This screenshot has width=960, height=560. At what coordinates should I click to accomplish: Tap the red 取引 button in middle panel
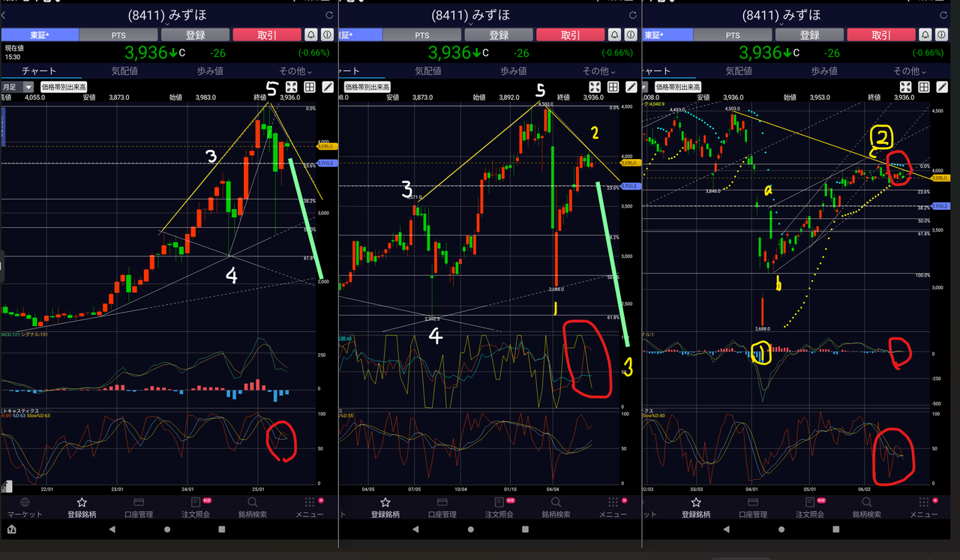[570, 34]
